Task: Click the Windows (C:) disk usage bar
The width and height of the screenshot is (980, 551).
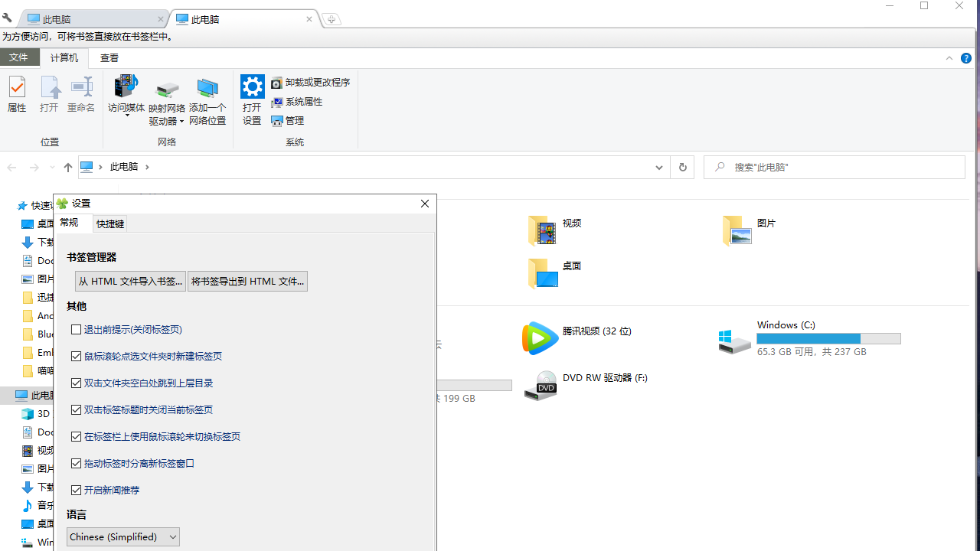Action: pos(828,337)
